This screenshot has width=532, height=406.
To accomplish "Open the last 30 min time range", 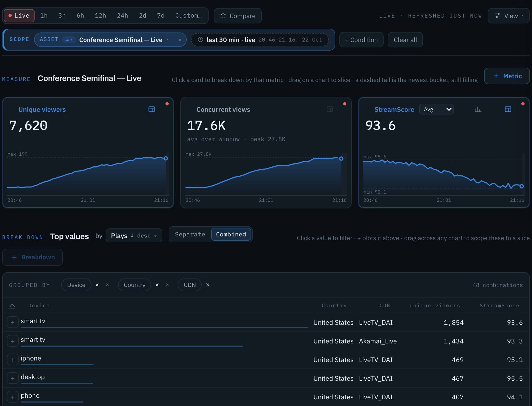I will coord(260,40).
